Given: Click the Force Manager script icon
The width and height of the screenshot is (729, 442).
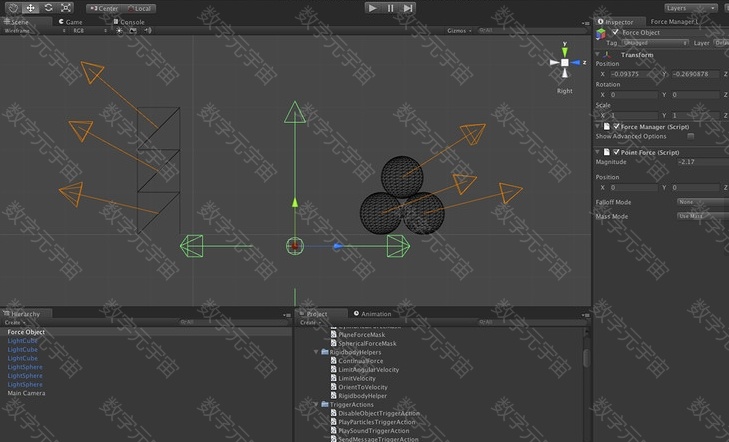Looking at the screenshot, I should point(606,126).
